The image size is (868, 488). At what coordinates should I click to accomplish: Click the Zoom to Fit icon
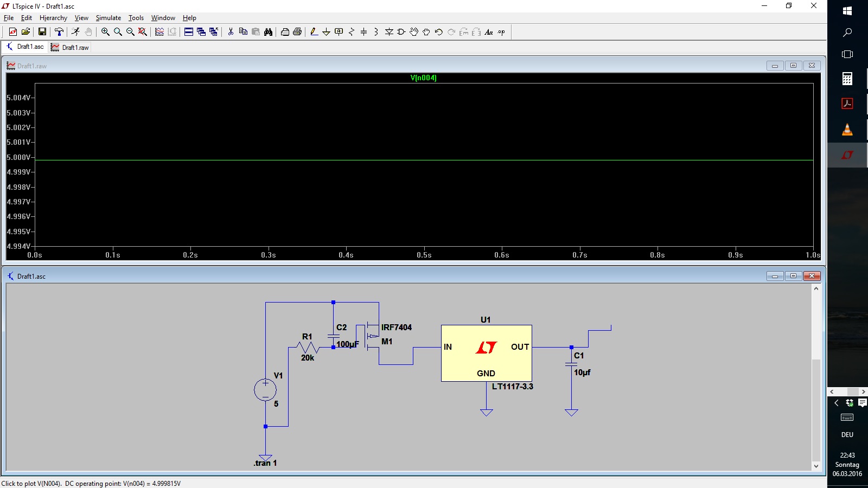click(x=143, y=32)
